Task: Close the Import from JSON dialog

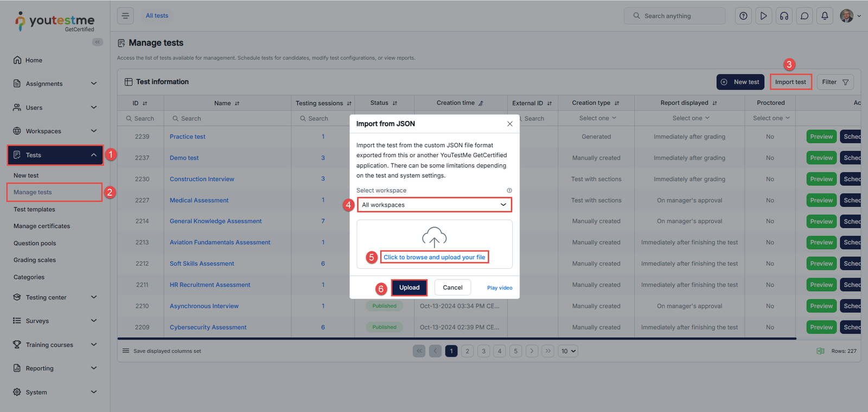Action: [509, 124]
